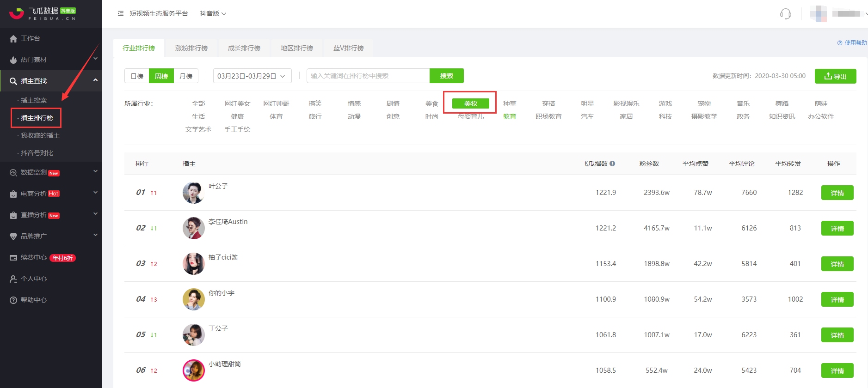The height and width of the screenshot is (388, 868).
Task: Select the 手工手绘 industry filter
Action: click(237, 129)
